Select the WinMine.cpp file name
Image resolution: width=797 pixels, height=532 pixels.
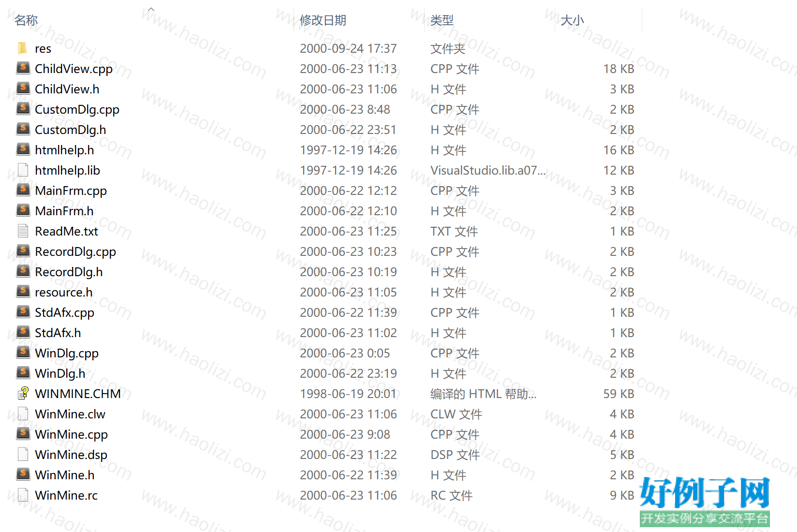[x=72, y=435]
